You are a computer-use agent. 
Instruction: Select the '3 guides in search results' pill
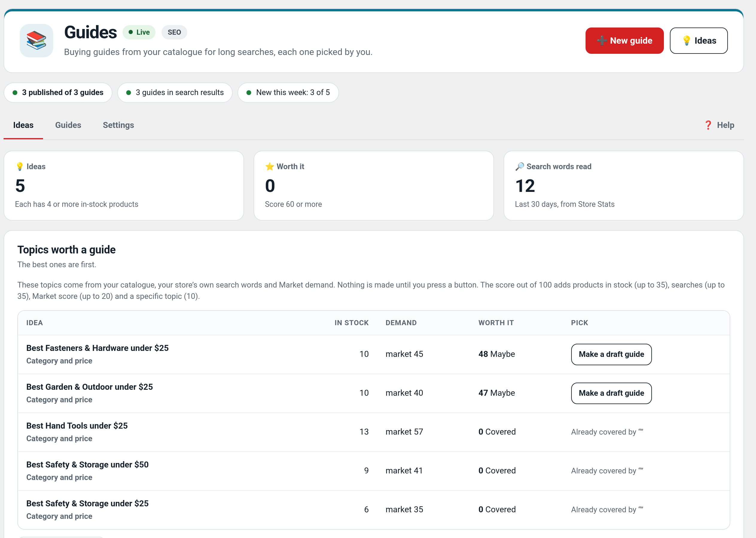point(175,92)
